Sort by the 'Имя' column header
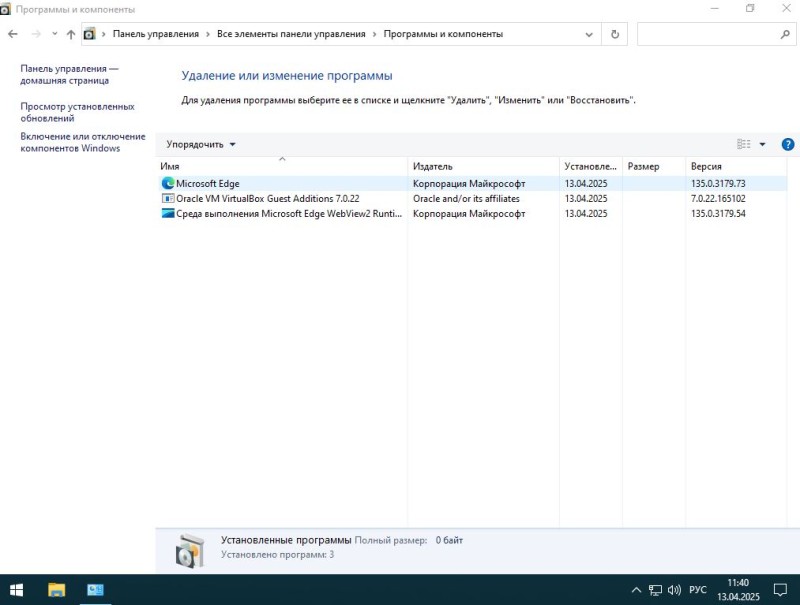 pos(282,166)
